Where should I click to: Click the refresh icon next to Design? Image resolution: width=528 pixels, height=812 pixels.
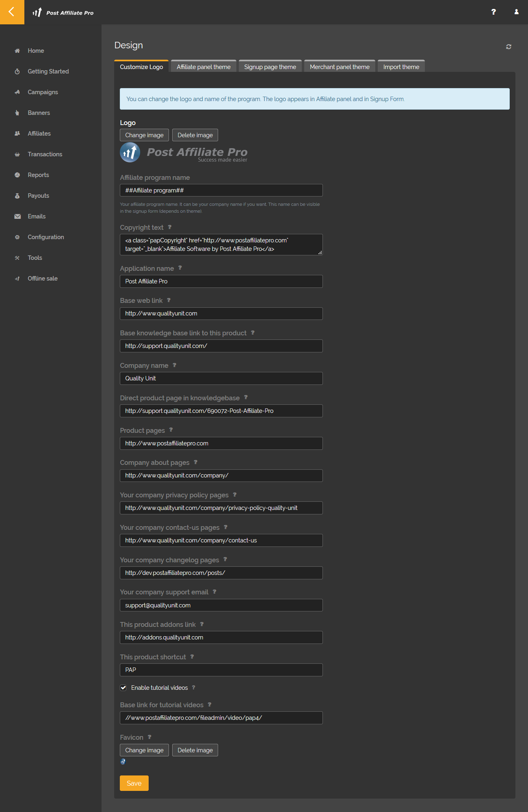(x=509, y=47)
